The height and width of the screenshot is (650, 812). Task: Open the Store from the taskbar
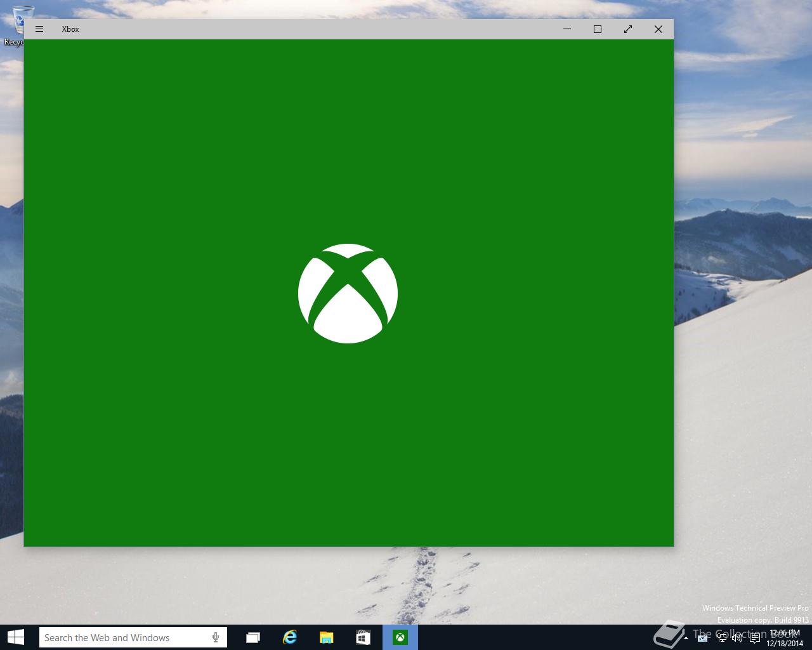coord(363,637)
